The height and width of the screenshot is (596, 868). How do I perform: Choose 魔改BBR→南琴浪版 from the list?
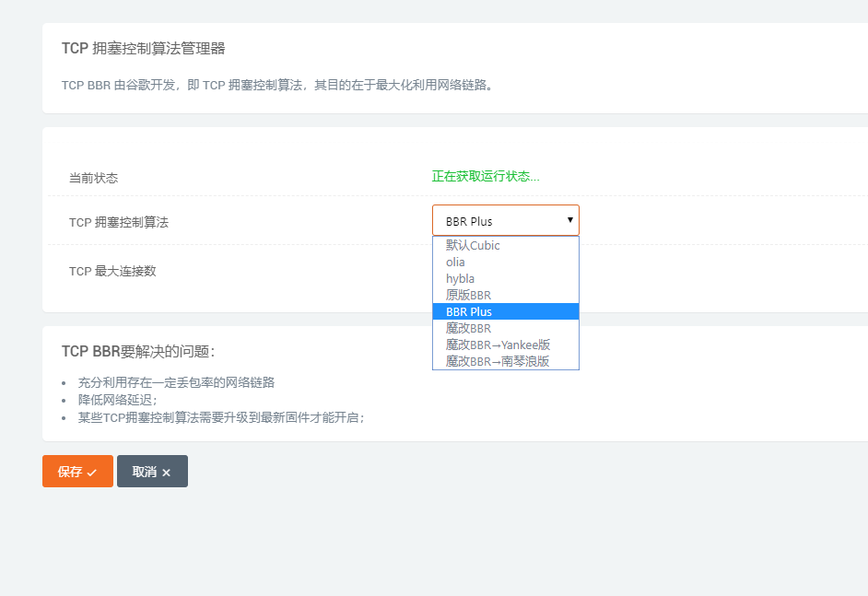[x=498, y=361]
